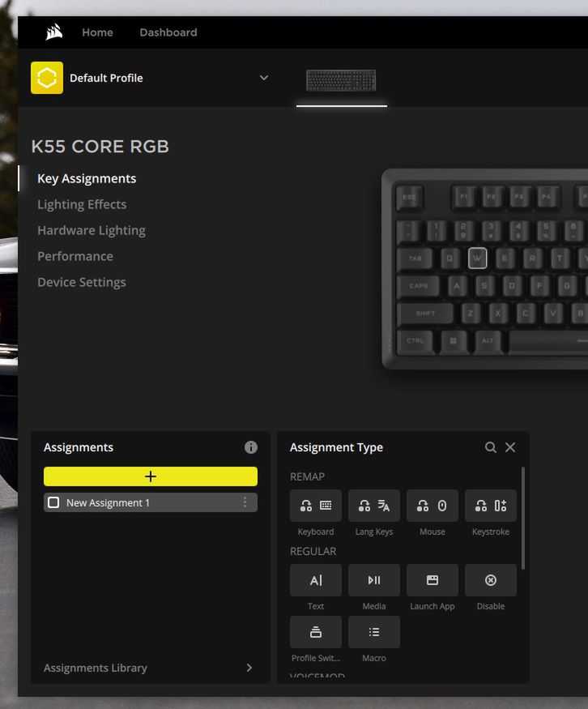Select the F1 key on keyboard preview

click(464, 197)
